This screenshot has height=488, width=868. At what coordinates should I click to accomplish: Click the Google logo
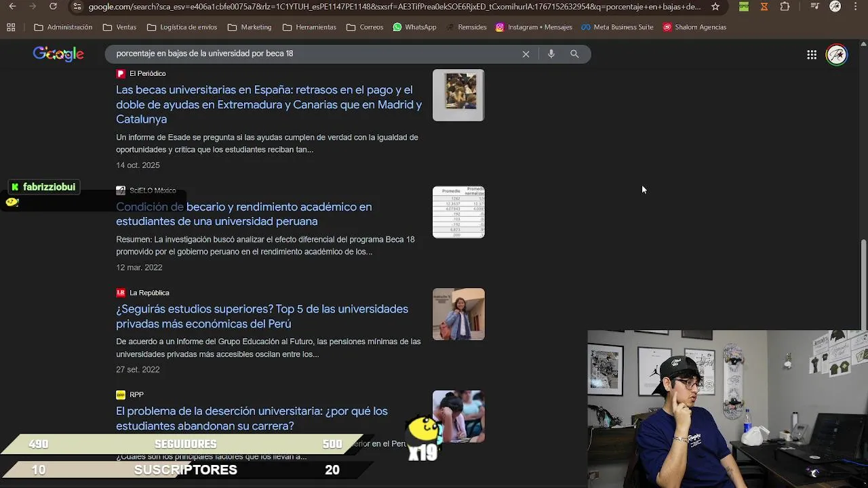point(58,54)
